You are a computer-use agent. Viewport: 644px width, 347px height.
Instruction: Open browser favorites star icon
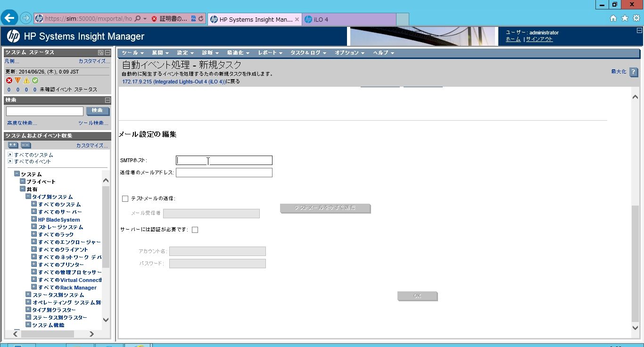pos(625,18)
